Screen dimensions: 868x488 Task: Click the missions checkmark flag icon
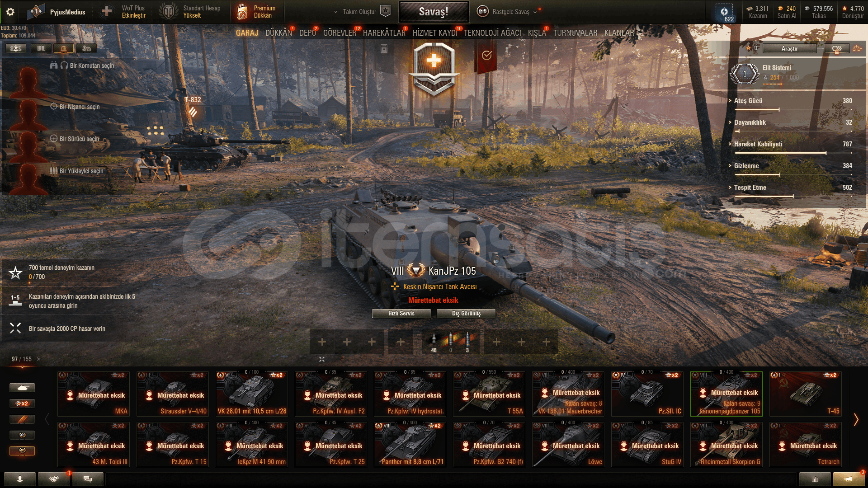tap(486, 56)
